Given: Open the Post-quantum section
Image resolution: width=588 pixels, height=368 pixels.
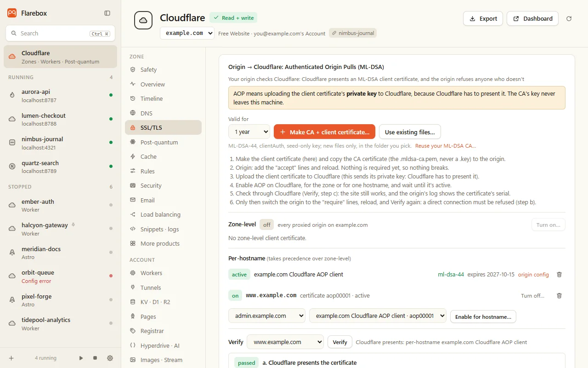Looking at the screenshot, I should pyautogui.click(x=163, y=142).
